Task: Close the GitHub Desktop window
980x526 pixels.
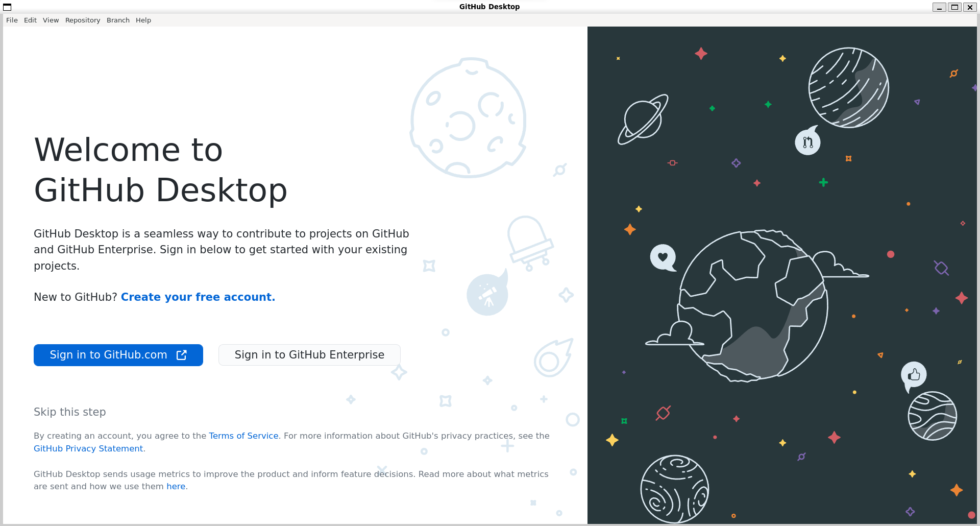Action: pos(970,7)
